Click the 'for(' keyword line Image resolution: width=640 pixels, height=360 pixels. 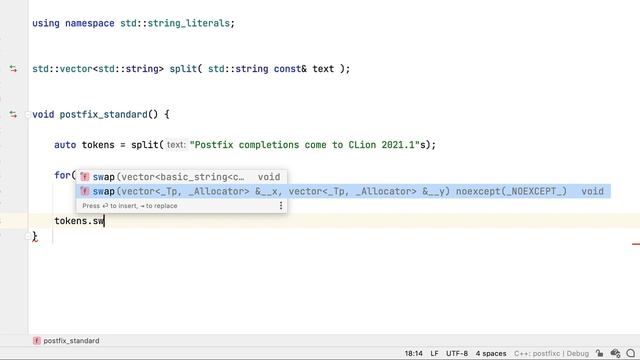65,176
